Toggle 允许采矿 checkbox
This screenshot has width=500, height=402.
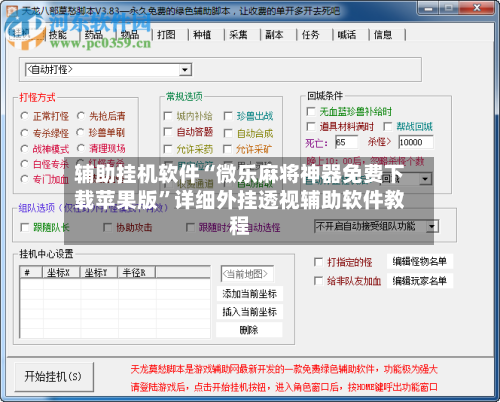pos(228,149)
